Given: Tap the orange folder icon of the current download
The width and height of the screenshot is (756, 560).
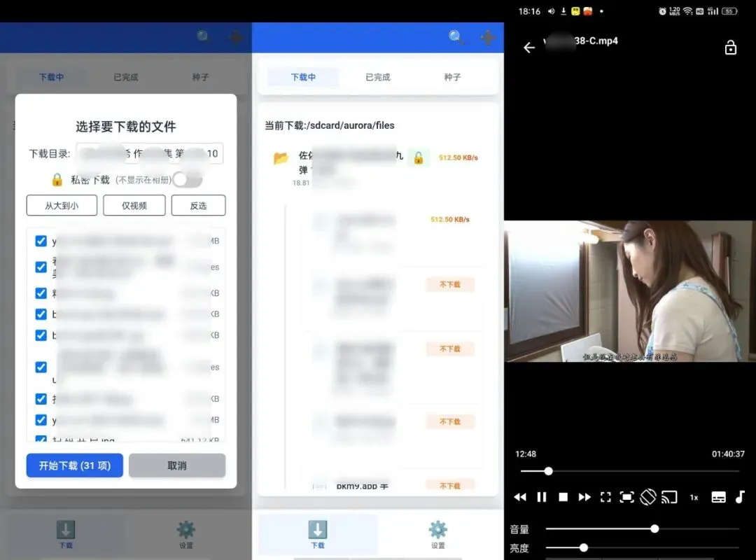Looking at the screenshot, I should point(281,157).
